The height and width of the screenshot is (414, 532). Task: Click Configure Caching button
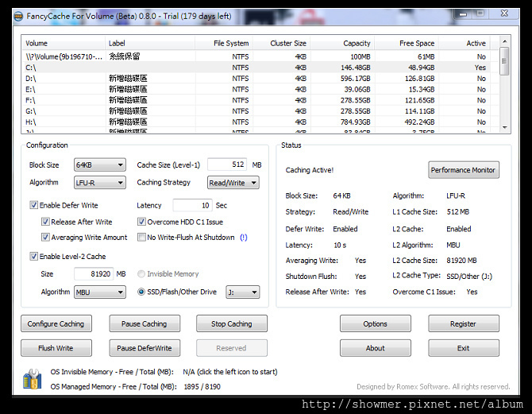tap(56, 323)
